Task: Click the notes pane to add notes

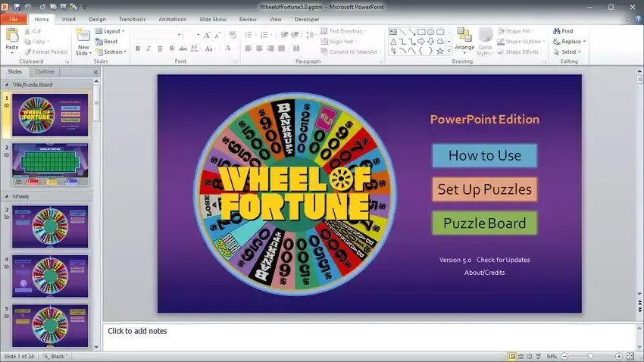Action: tap(370, 336)
